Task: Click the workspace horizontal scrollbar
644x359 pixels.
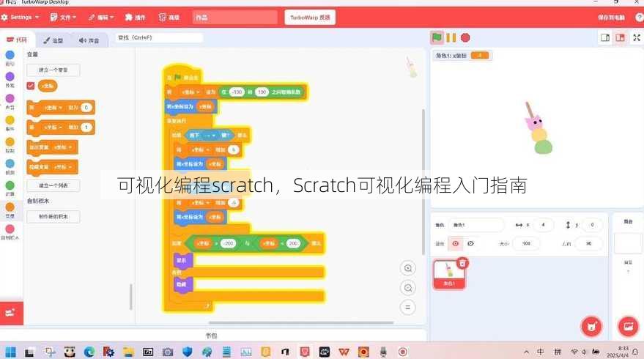Action: (x=301, y=323)
